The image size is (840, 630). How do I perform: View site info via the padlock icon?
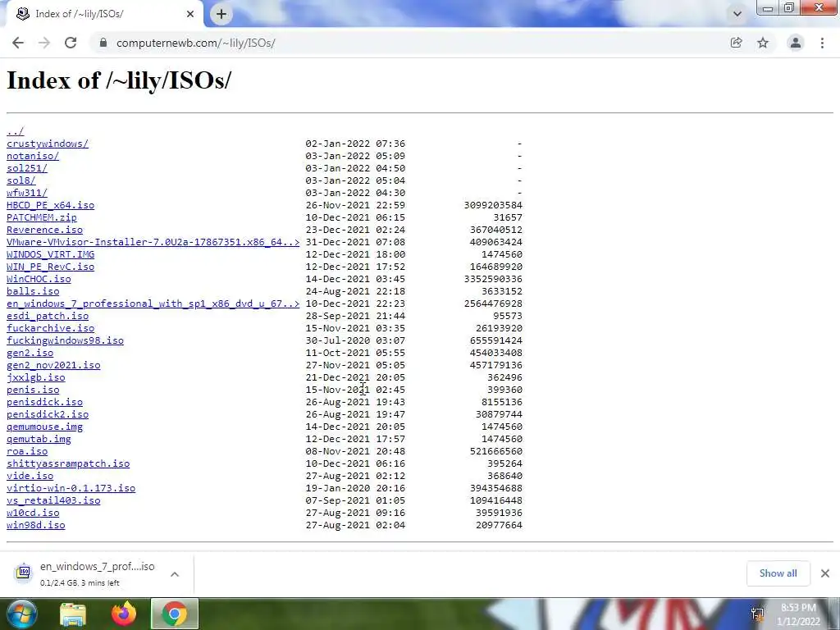(103, 43)
